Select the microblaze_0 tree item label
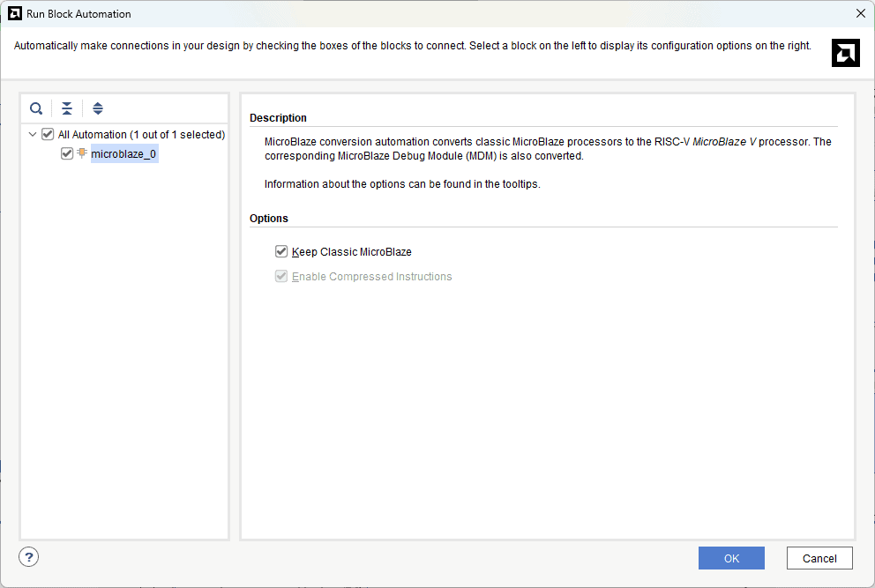This screenshot has height=588, width=875. pos(123,154)
